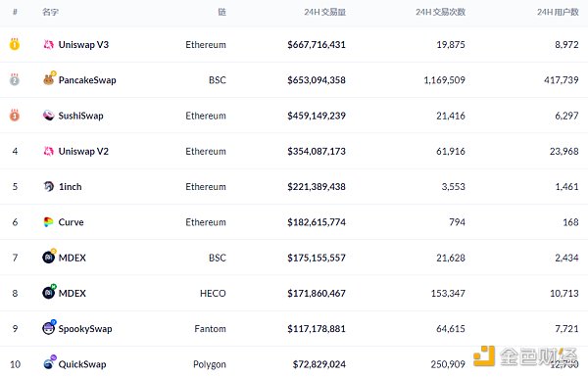This screenshot has width=588, height=377.
Task: Click the SpookySwap ghost logo icon
Action: point(49,328)
